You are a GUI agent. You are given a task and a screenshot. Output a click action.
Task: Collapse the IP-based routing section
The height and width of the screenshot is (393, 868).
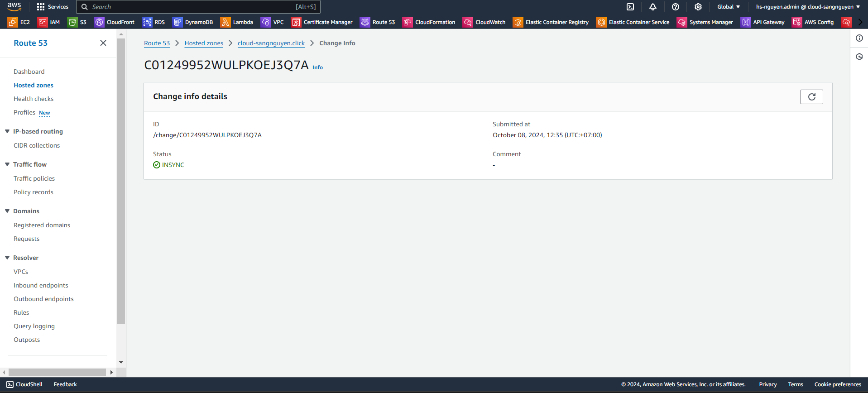[7, 131]
